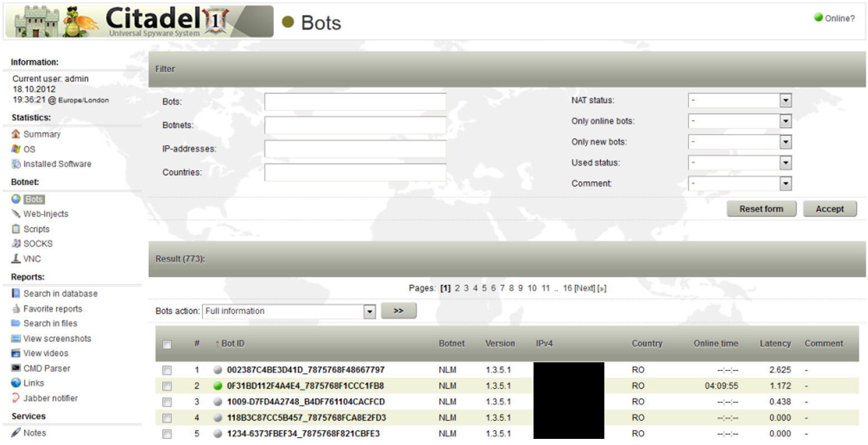Sort by the Country column header

[647, 344]
